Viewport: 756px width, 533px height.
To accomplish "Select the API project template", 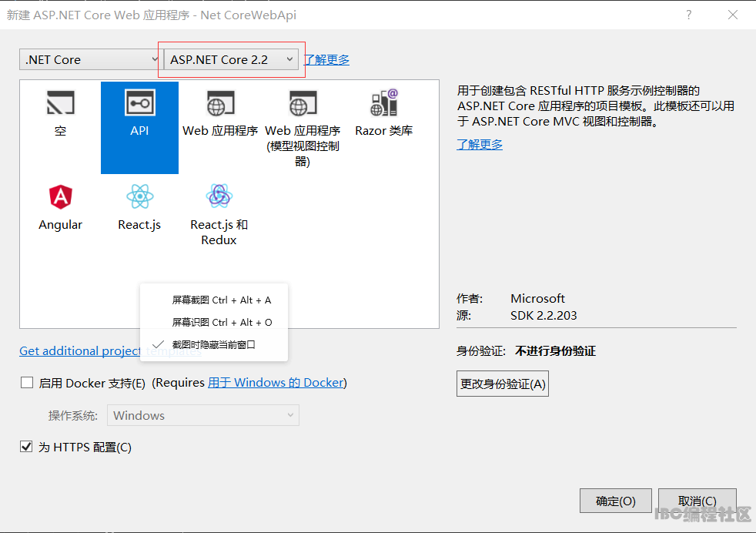I will click(x=139, y=127).
